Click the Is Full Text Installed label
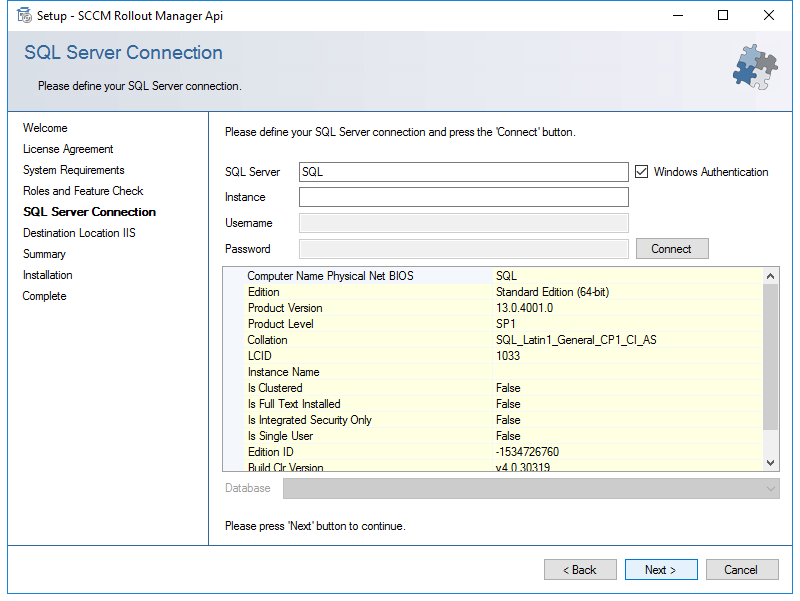This screenshot has width=800, height=601. click(294, 404)
